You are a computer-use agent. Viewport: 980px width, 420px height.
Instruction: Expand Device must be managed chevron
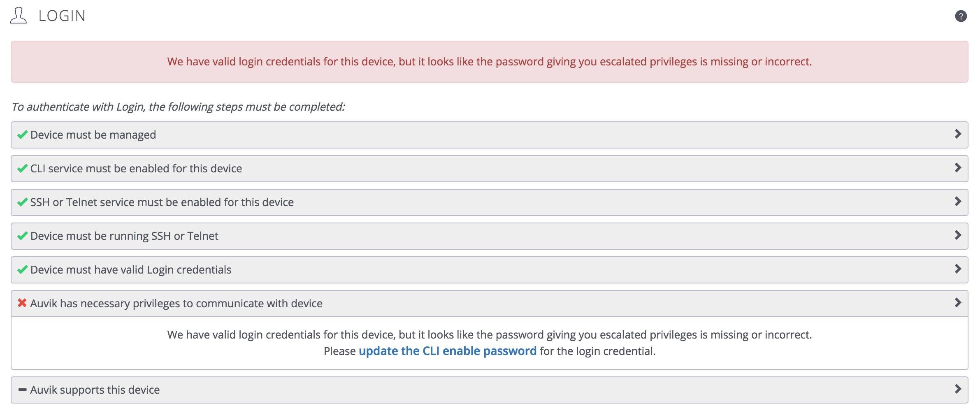(x=958, y=134)
